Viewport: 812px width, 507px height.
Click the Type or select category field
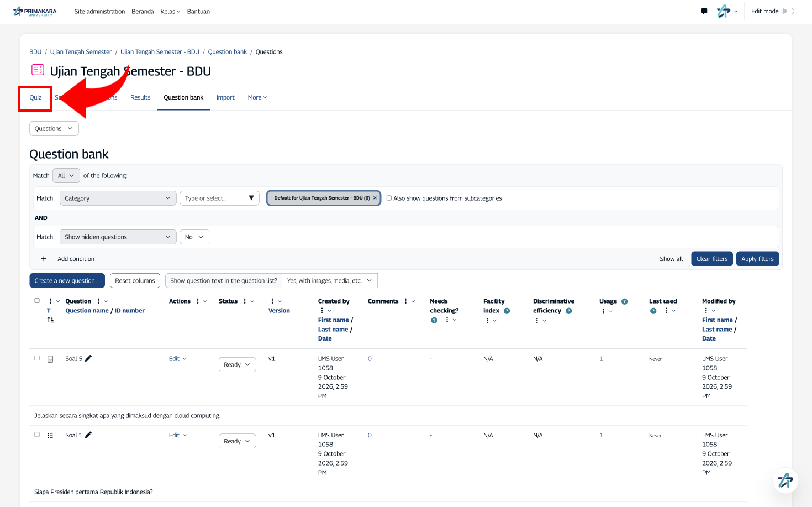click(x=219, y=198)
